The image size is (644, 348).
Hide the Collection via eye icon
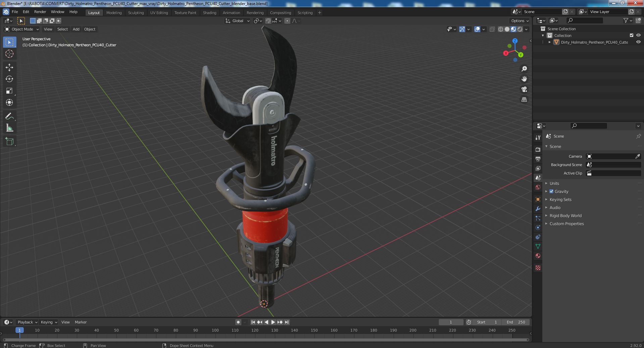(638, 35)
